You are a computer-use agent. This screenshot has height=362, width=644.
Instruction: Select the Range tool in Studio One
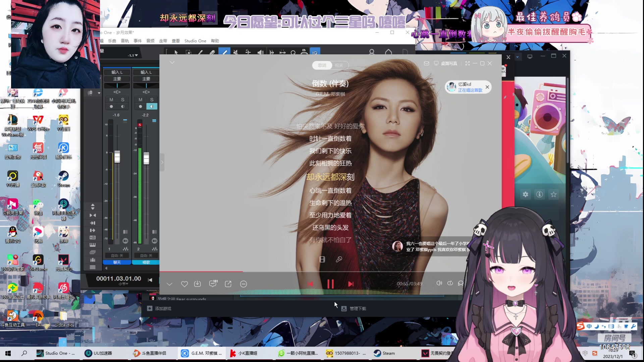188,52
